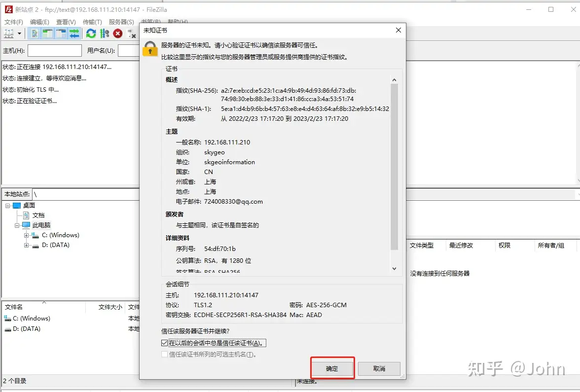Toggle the transfer queue display icon
This screenshot has width=580, height=392.
tap(74, 34)
